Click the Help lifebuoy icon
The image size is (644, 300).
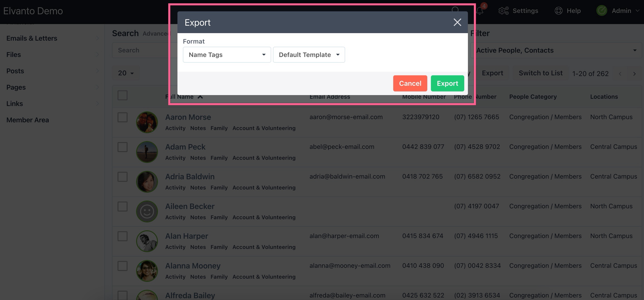coord(558,11)
